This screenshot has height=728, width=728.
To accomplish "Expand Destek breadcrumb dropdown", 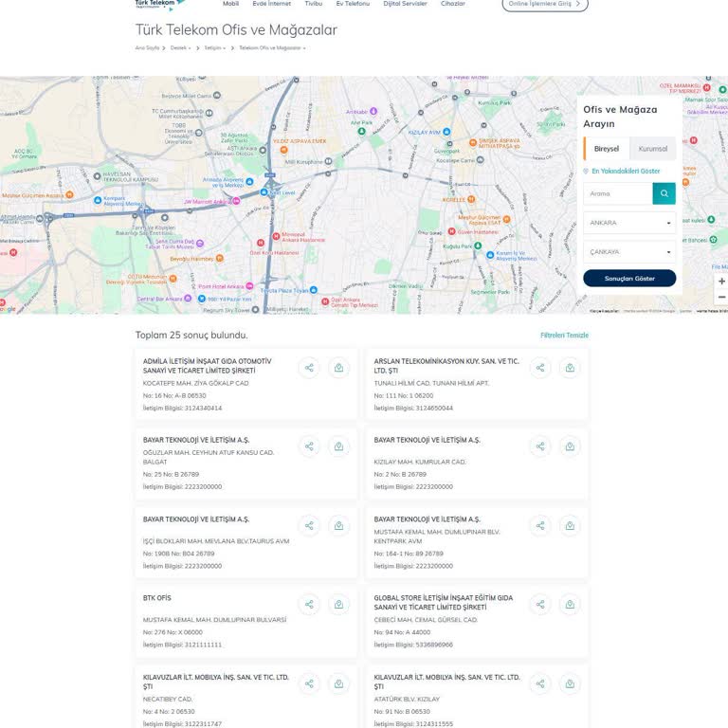I will [x=181, y=47].
